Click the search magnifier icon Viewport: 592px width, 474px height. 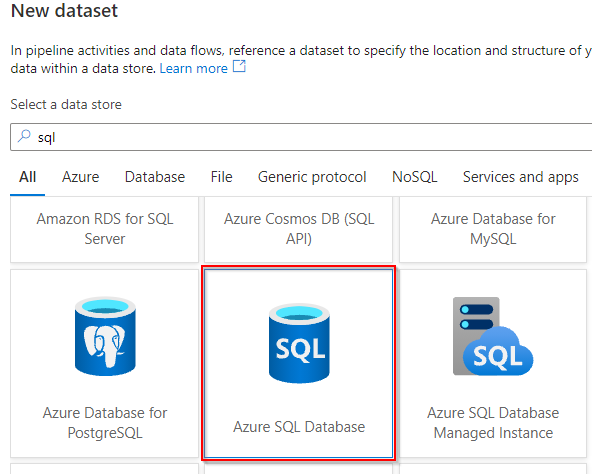24,136
